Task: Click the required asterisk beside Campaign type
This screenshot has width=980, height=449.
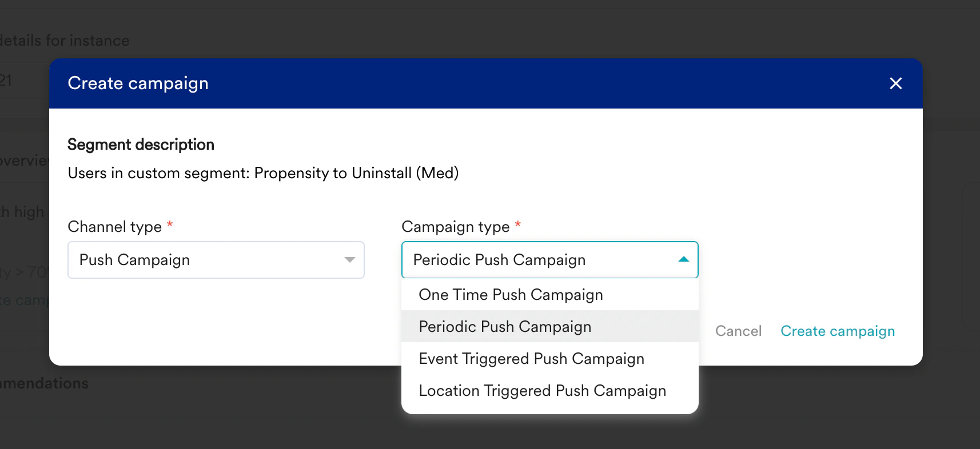Action: pos(517,225)
